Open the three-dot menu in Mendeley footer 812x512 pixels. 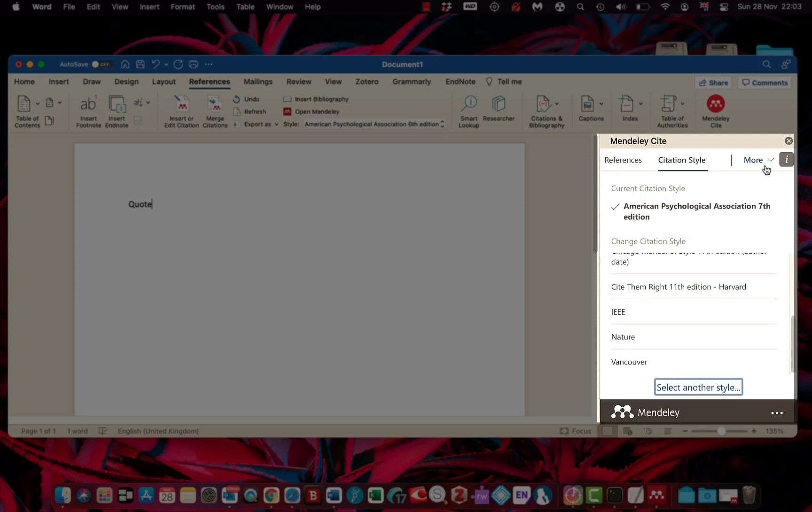coord(777,413)
